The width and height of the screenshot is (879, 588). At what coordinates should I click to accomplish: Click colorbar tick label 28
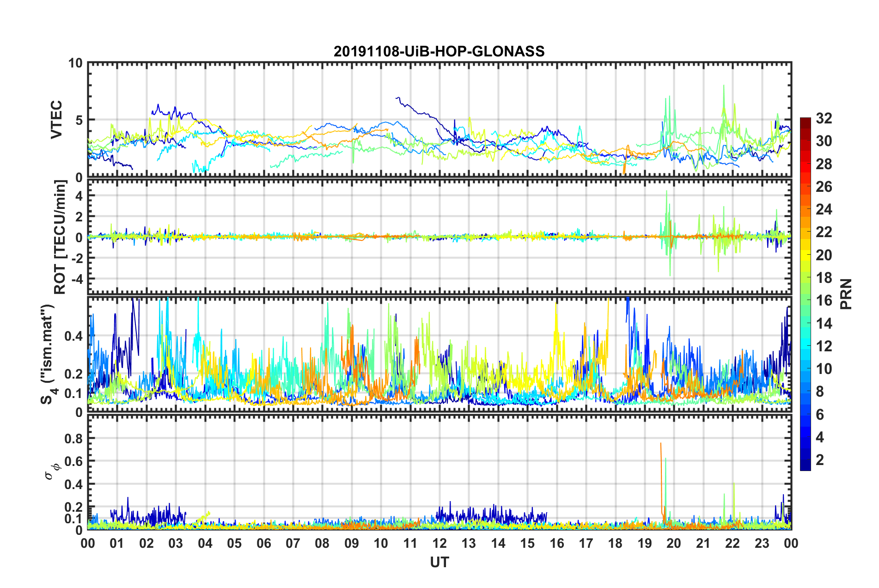pyautogui.click(x=824, y=164)
